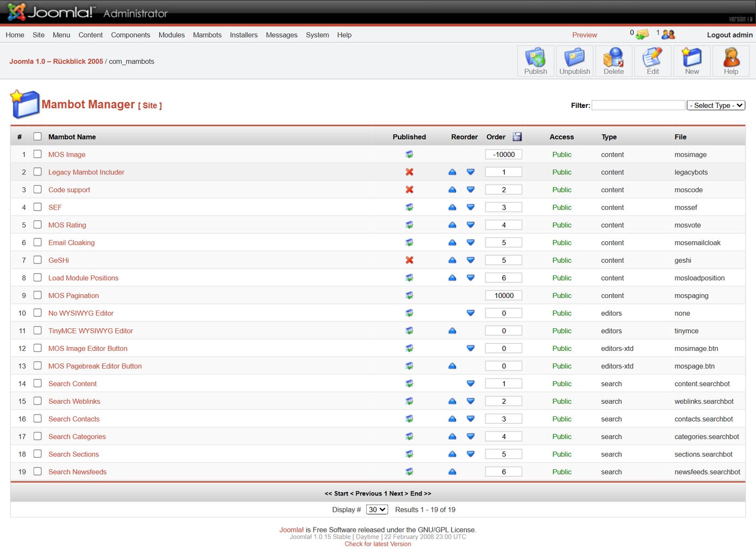Click the logged-in users icon
756x549 pixels.
tap(669, 35)
